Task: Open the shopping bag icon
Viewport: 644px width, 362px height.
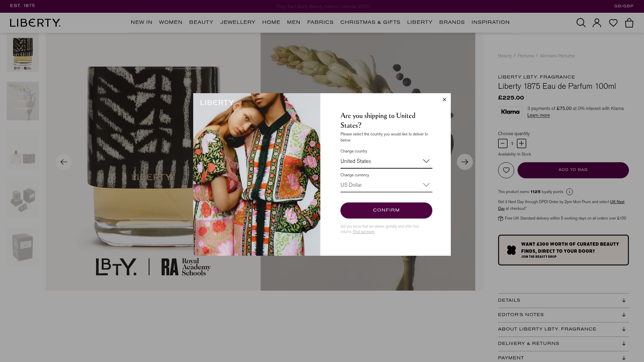Action: coord(629,23)
